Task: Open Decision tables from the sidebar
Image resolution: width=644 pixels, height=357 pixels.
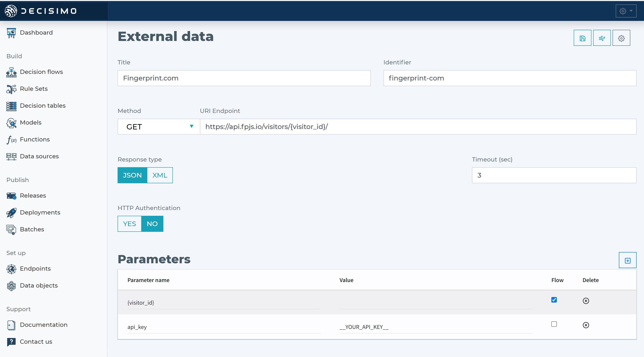Action: (x=42, y=106)
